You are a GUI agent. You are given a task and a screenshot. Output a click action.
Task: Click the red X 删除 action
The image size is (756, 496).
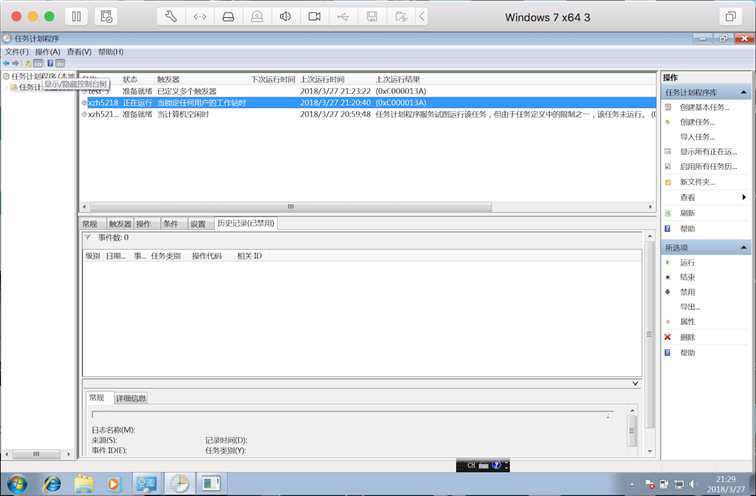[688, 337]
